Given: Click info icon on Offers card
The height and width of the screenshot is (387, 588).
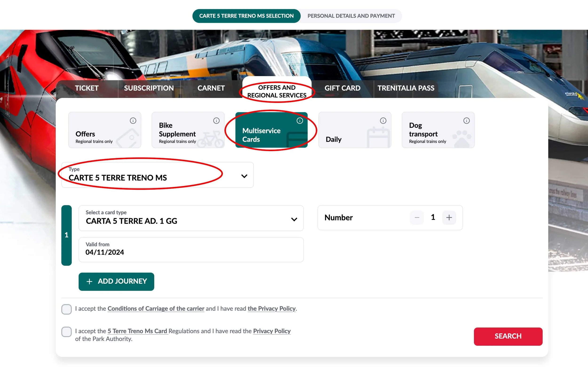Looking at the screenshot, I should tap(133, 121).
